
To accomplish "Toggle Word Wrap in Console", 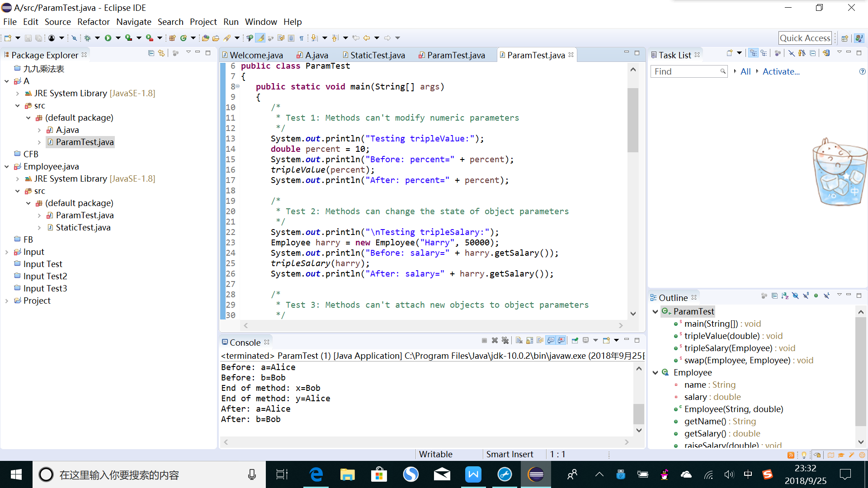I will [x=540, y=340].
